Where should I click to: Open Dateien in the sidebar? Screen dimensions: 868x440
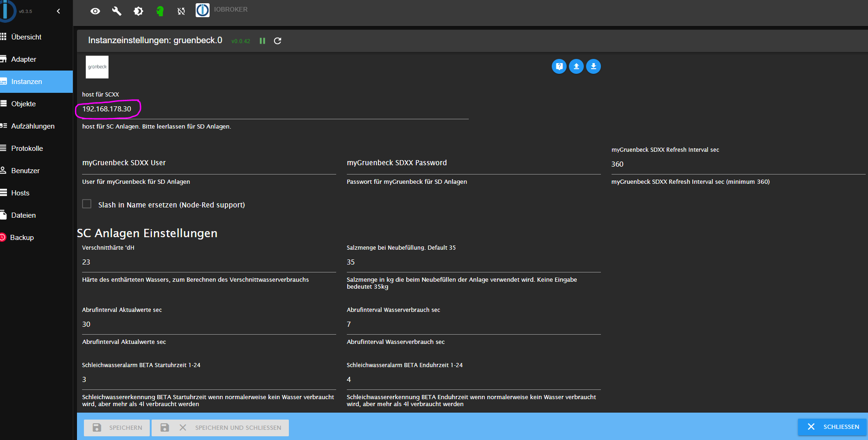(x=36, y=215)
